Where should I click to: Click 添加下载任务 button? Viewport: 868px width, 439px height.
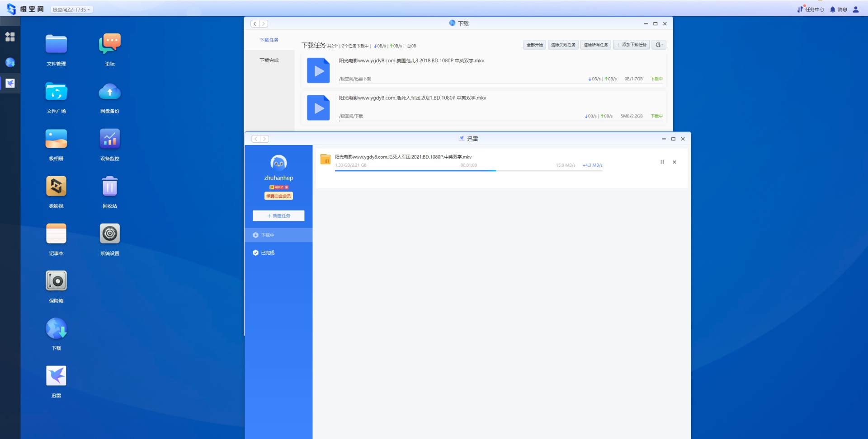point(631,45)
